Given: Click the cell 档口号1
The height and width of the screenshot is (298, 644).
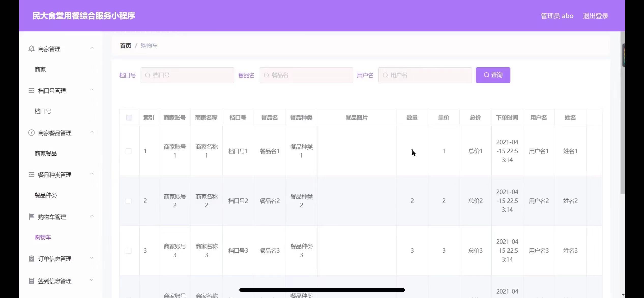Looking at the screenshot, I should (238, 151).
